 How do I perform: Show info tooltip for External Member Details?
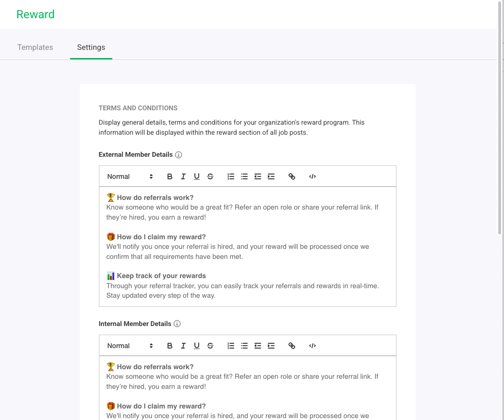179,155
